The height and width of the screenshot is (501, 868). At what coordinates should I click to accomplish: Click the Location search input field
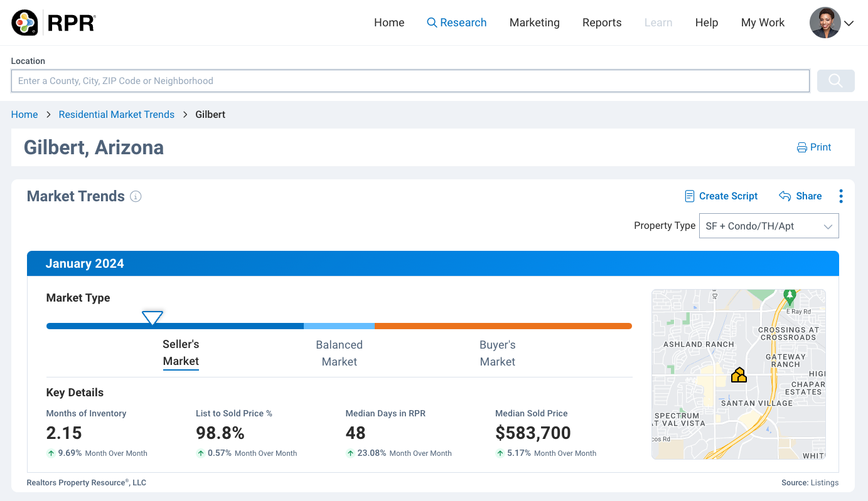click(x=410, y=81)
